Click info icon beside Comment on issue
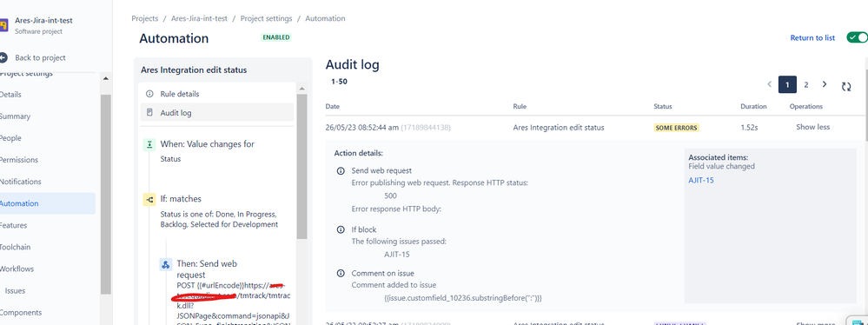 point(341,274)
